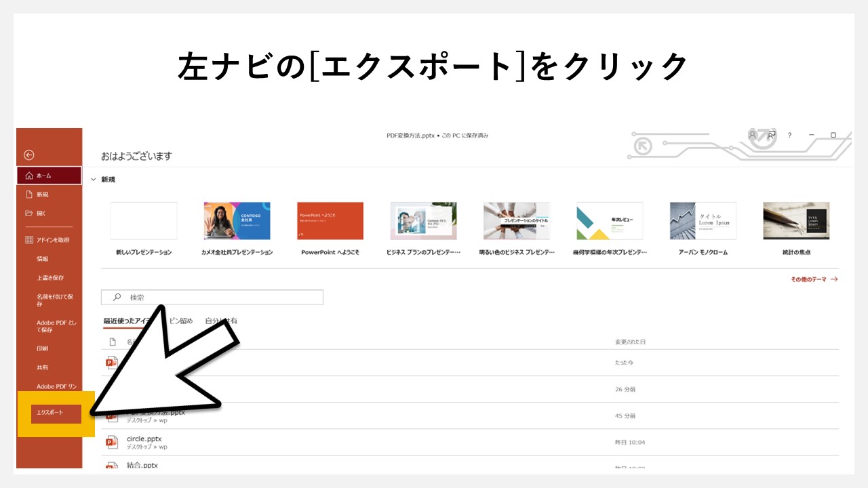
Task: Click the highlighted エクスポート option
Action: coord(51,414)
